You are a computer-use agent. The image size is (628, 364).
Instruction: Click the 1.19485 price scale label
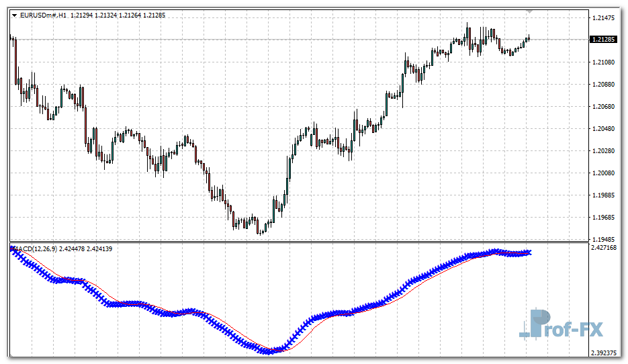(x=604, y=239)
